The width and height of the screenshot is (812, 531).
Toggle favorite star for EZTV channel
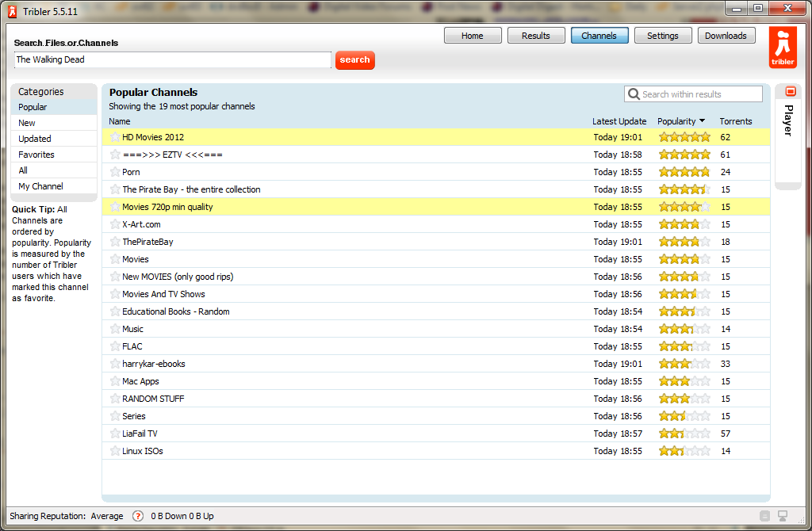[115, 155]
